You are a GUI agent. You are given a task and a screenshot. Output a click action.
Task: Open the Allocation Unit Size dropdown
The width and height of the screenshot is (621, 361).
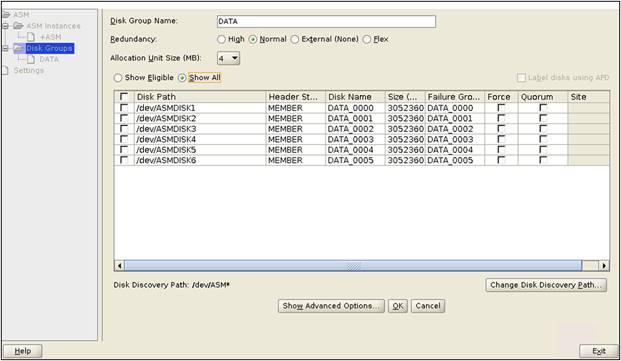(x=229, y=59)
